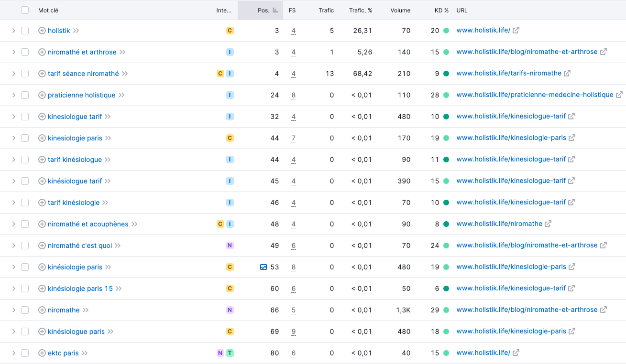Viewport: 626px width, 364px height.
Task: Click plus icon beside ektc paris
Action: click(x=42, y=353)
